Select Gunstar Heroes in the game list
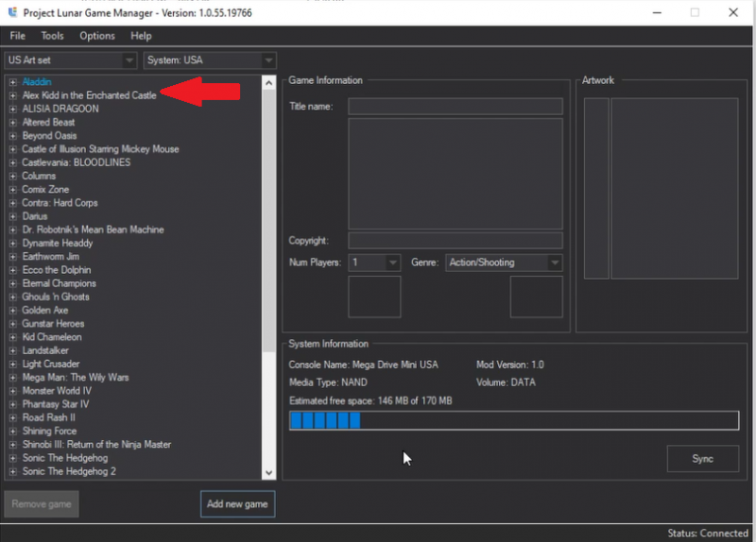756x542 pixels. [x=53, y=324]
